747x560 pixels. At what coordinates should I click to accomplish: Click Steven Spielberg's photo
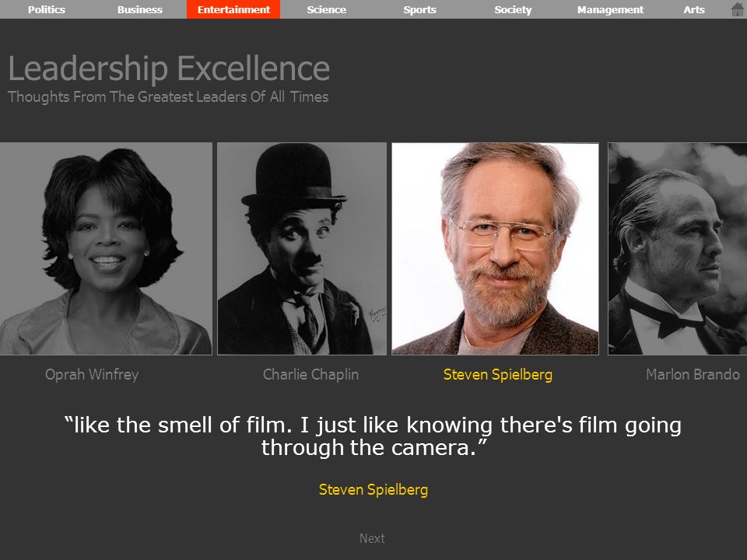495,249
